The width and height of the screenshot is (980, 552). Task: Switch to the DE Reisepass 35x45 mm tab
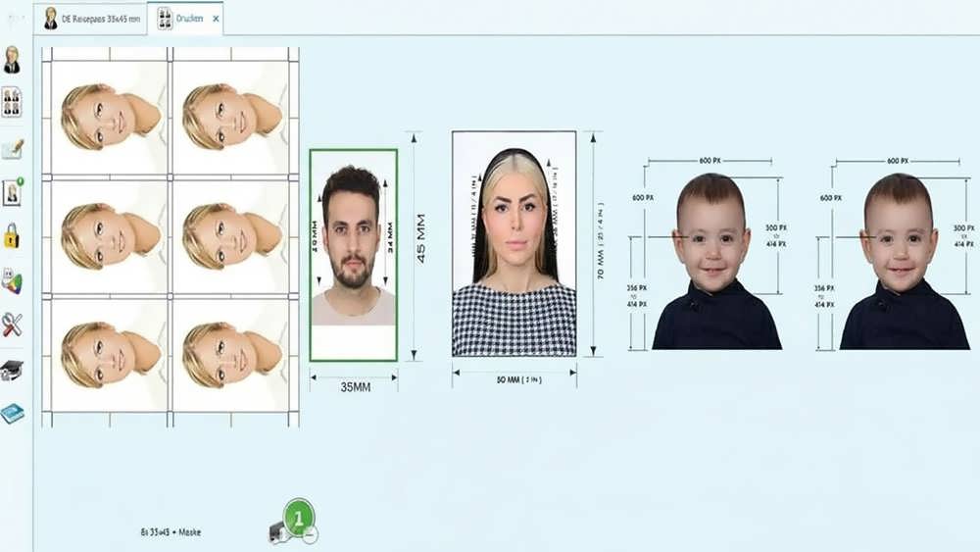93,19
